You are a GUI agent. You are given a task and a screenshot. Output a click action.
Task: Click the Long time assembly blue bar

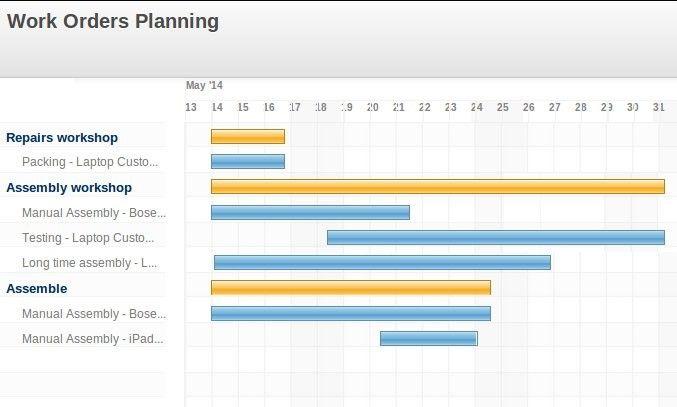click(x=383, y=262)
